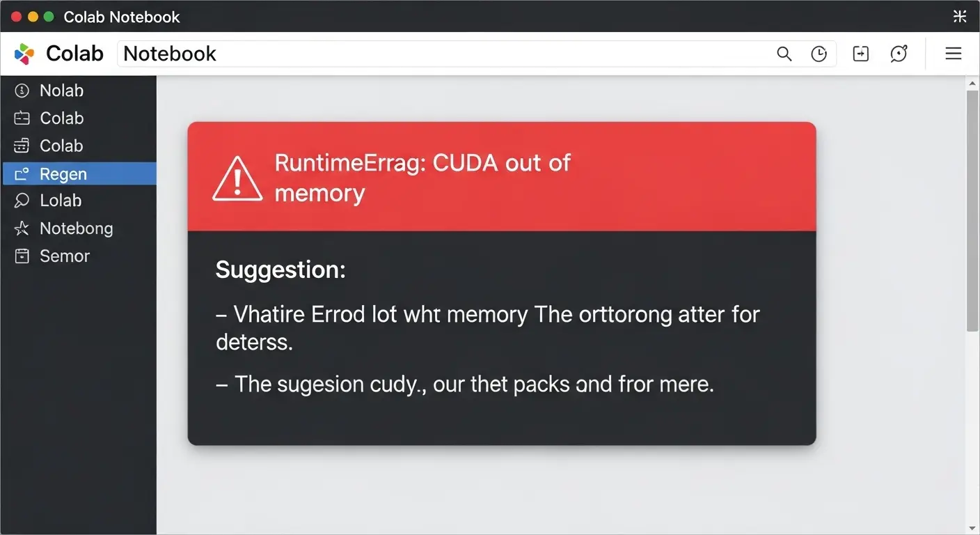The height and width of the screenshot is (535, 980).
Task: Click the asterisk icon in title bar
Action: (x=960, y=17)
